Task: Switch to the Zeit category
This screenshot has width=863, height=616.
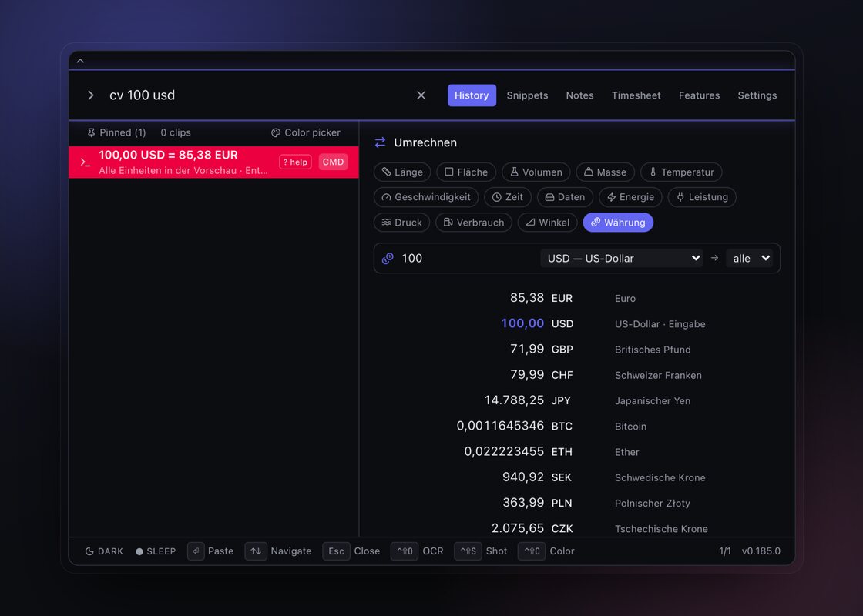Action: 508,197
